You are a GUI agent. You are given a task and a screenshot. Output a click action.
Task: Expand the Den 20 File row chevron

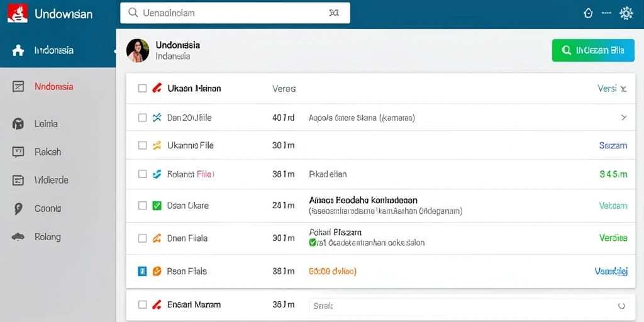coord(623,118)
